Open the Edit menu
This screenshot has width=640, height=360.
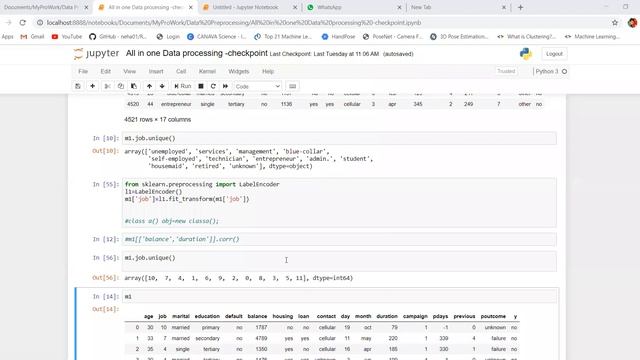(106, 71)
